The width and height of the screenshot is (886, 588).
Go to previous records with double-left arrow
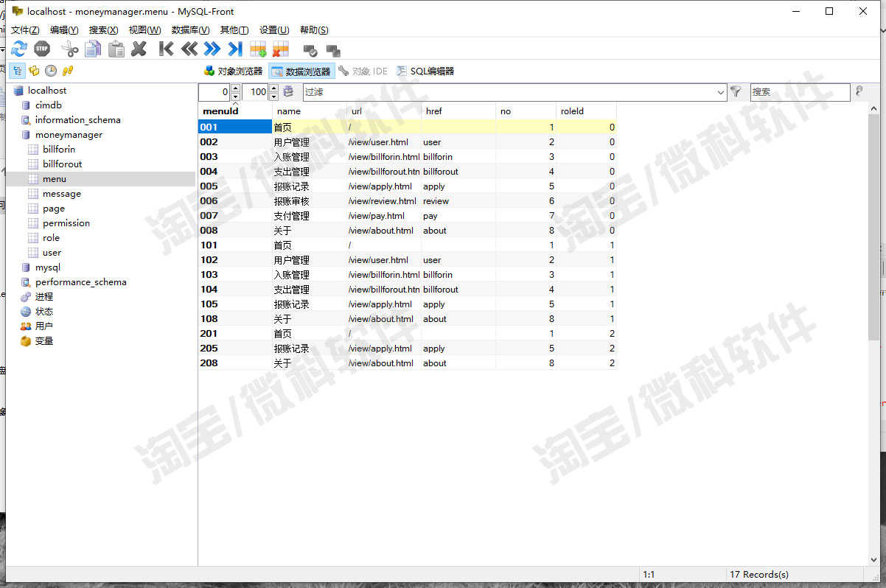(189, 49)
